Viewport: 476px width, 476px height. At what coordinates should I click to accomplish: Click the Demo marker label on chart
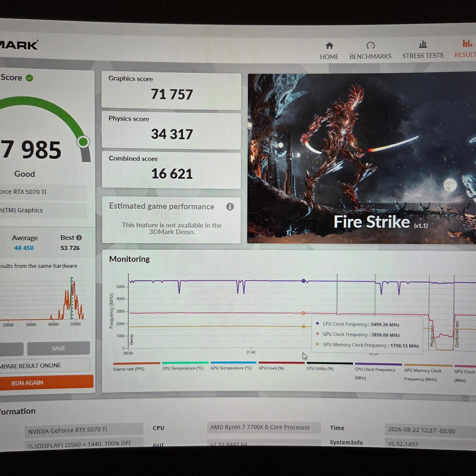(131, 339)
